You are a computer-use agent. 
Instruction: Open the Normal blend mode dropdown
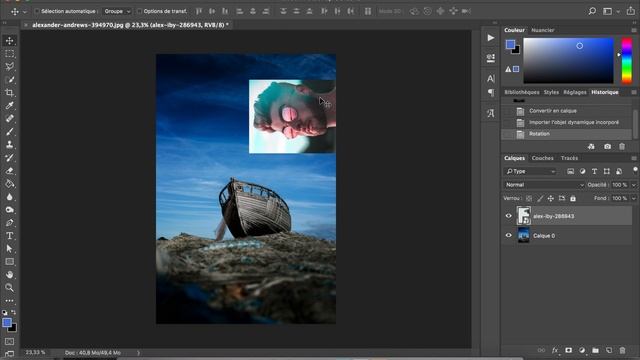(x=544, y=185)
